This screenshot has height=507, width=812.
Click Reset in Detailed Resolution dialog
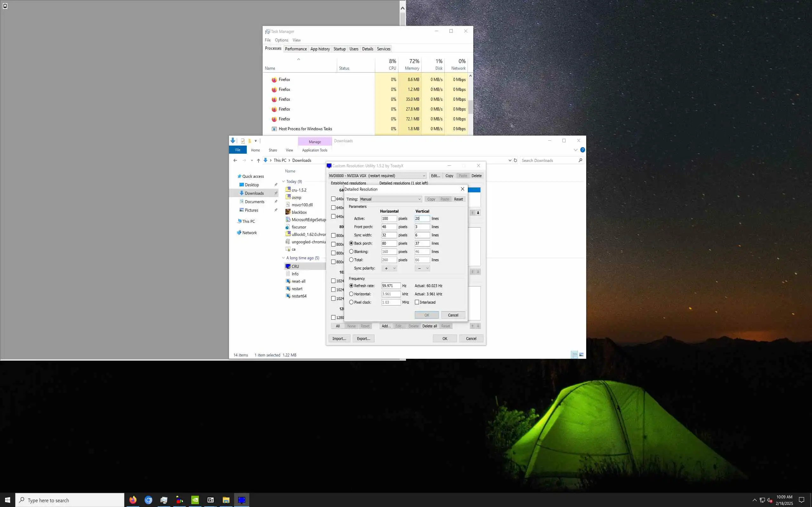458,199
